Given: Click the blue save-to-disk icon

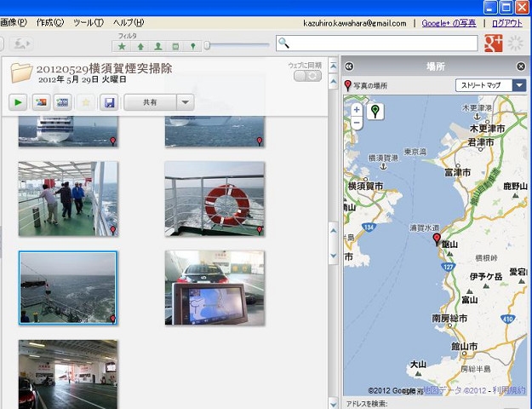Looking at the screenshot, I should [108, 102].
